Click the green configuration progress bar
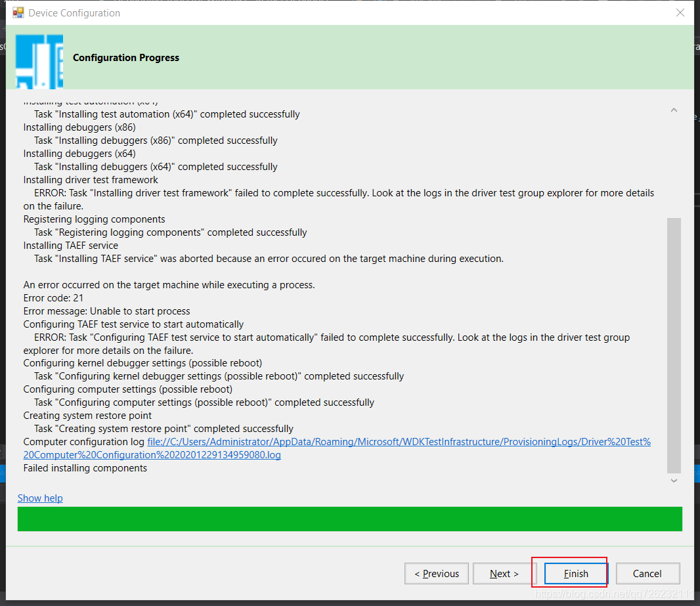The image size is (700, 606). [349, 519]
